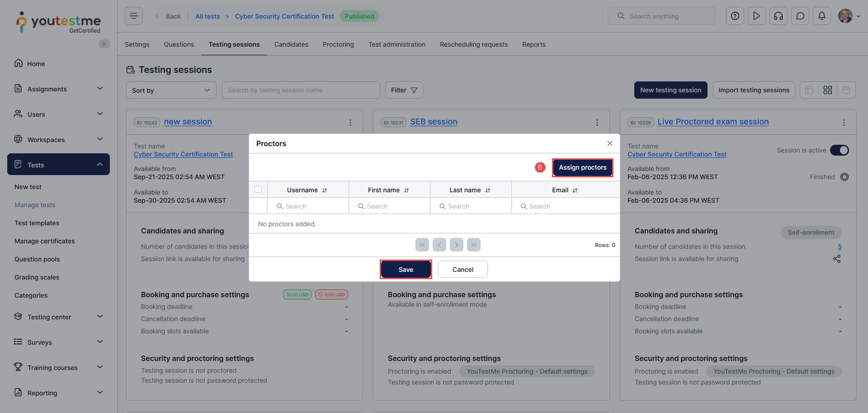Switch to grid view layout icon

(x=827, y=90)
